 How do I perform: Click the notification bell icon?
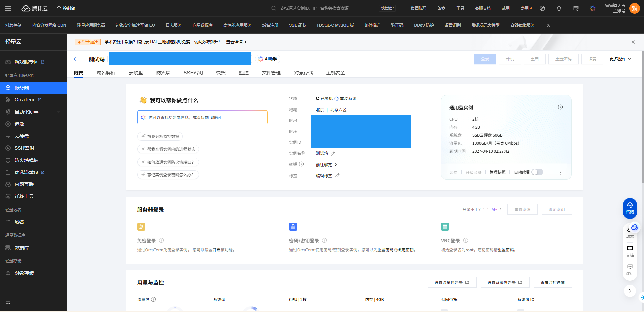(559, 8)
